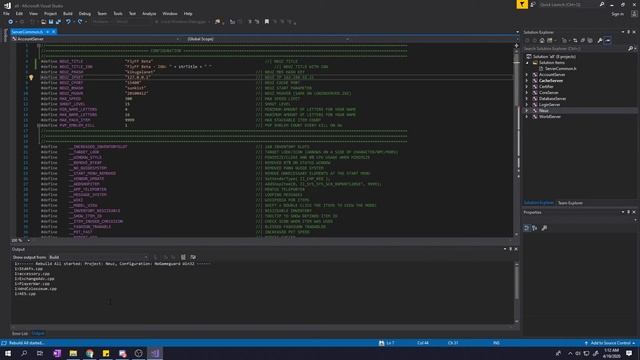This screenshot has width=640, height=360.
Task: Click the Navigate Backward toolbar icon
Action: click(10, 22)
